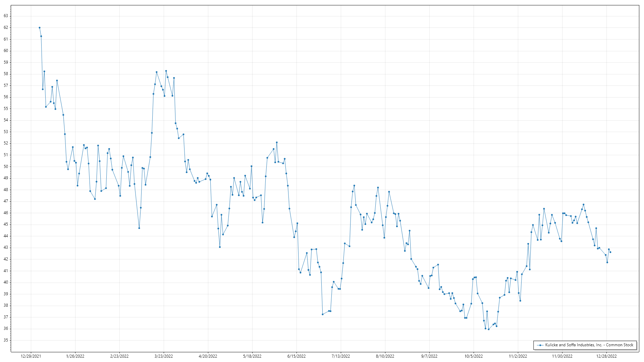Click the 7/13/2022 x-axis label
This screenshot has height=362, width=644.
[341, 356]
